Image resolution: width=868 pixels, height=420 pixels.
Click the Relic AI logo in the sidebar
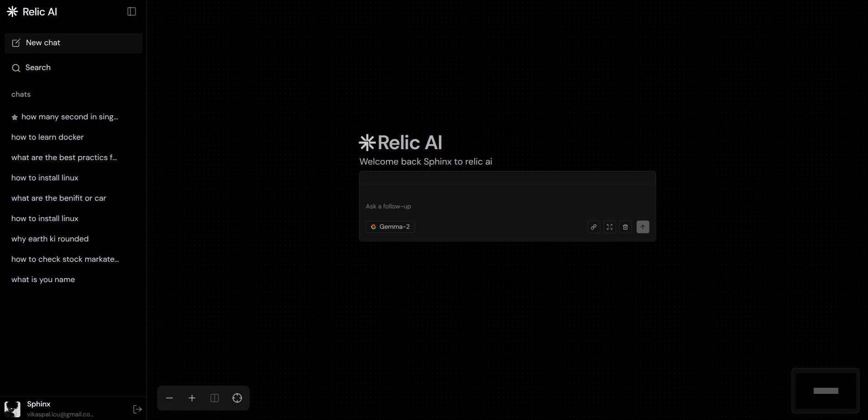click(32, 12)
